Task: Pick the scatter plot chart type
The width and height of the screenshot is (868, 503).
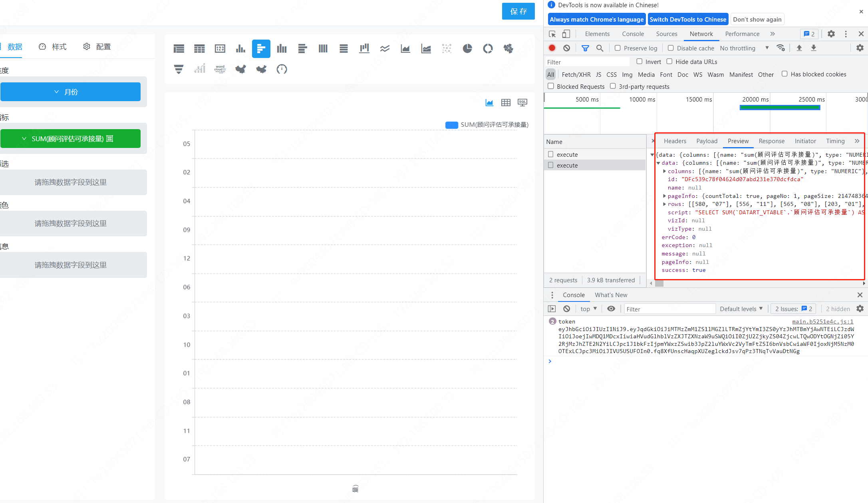Action: tap(447, 48)
